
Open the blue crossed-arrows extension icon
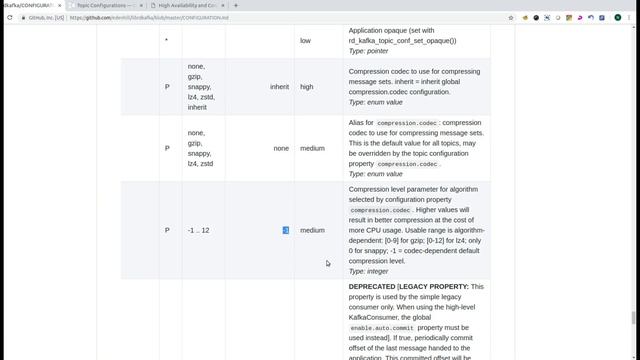[x=547, y=18]
